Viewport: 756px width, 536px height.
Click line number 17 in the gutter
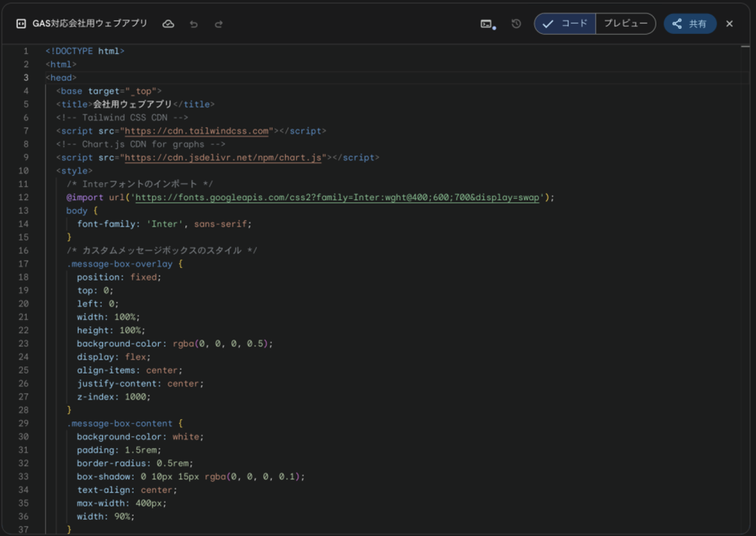coord(25,264)
